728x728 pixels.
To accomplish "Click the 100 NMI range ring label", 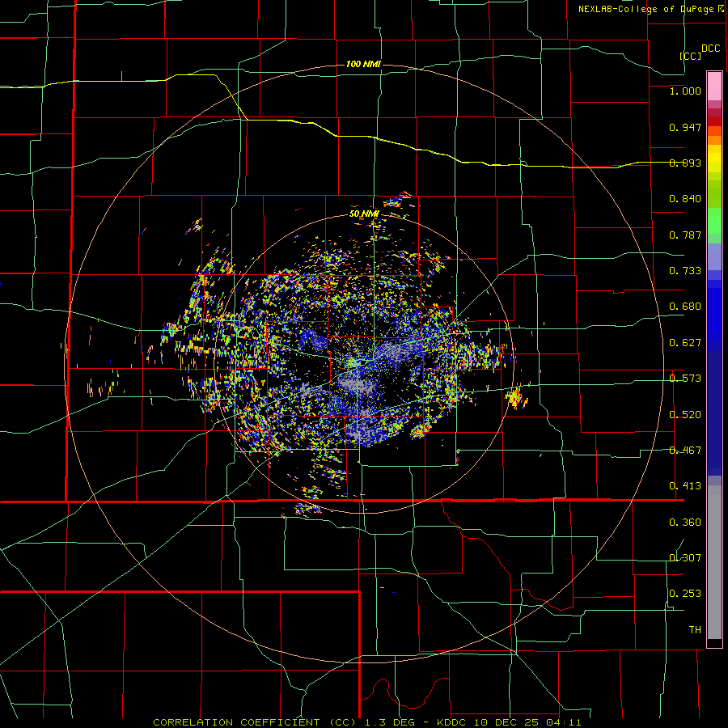I will click(x=363, y=64).
